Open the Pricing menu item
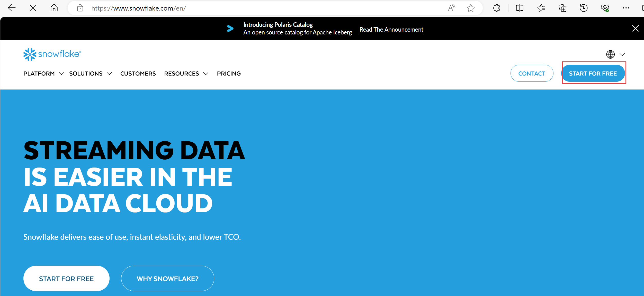Viewport: 644px width, 296px height. tap(229, 73)
